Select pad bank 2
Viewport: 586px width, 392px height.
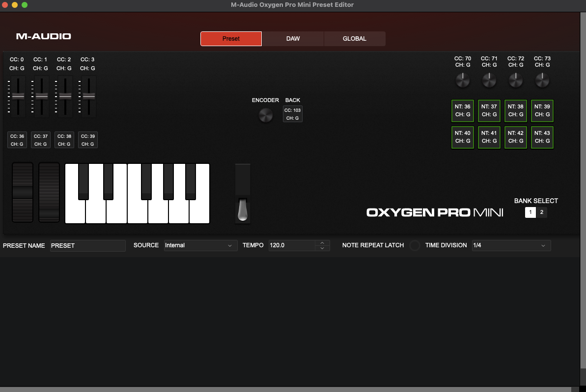tap(541, 212)
